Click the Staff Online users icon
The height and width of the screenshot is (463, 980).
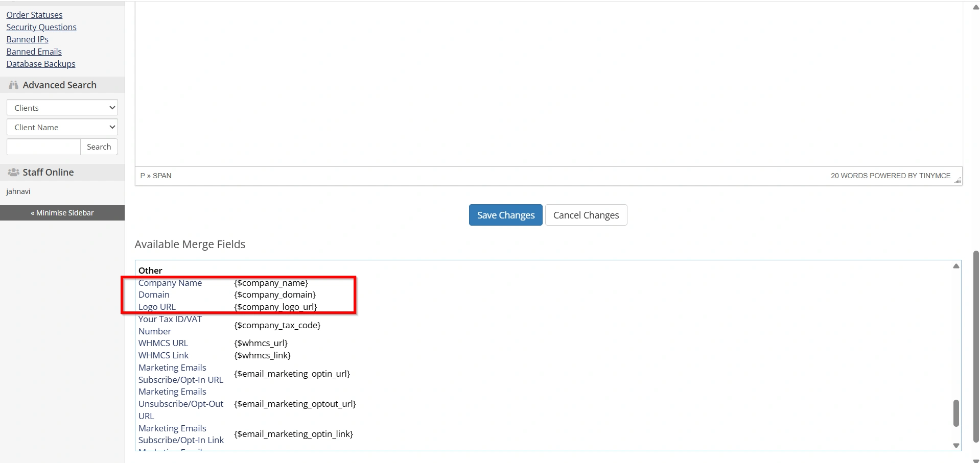tap(14, 173)
